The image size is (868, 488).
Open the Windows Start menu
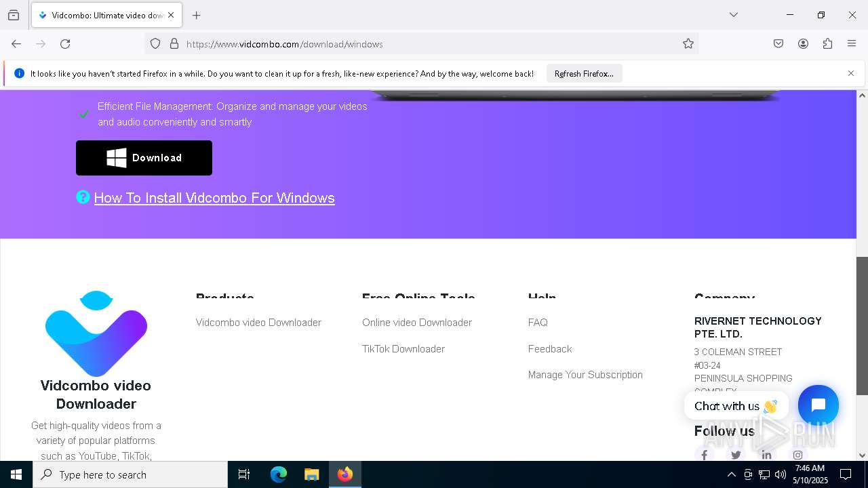(x=16, y=474)
